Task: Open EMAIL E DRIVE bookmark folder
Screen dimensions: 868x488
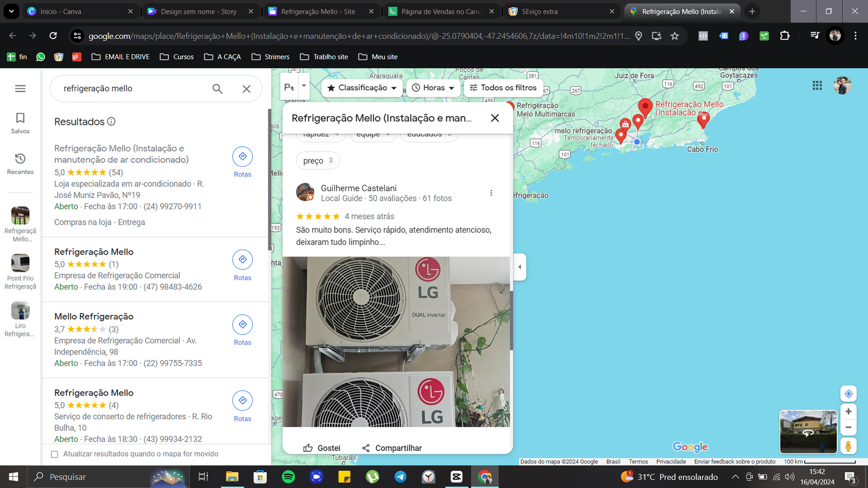Action: 121,57
